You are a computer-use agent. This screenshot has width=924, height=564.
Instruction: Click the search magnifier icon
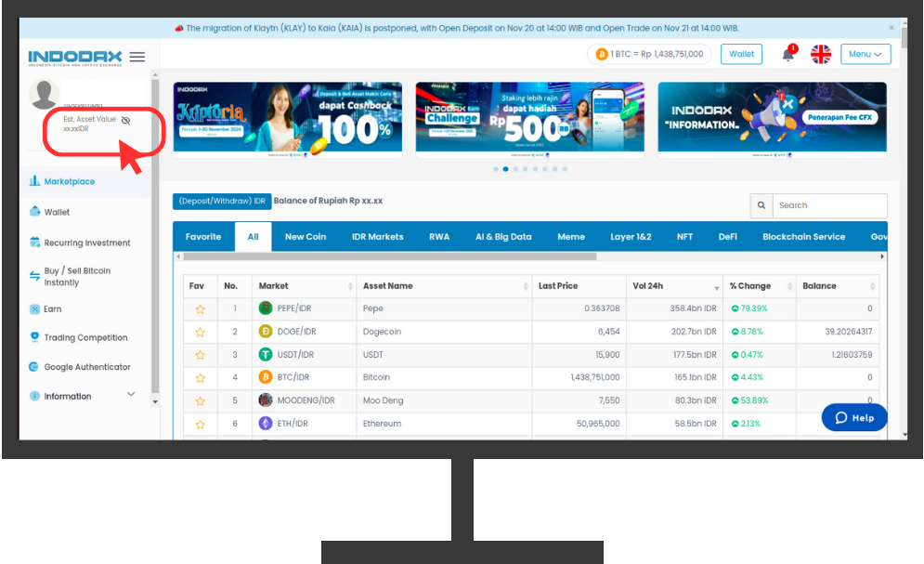761,205
